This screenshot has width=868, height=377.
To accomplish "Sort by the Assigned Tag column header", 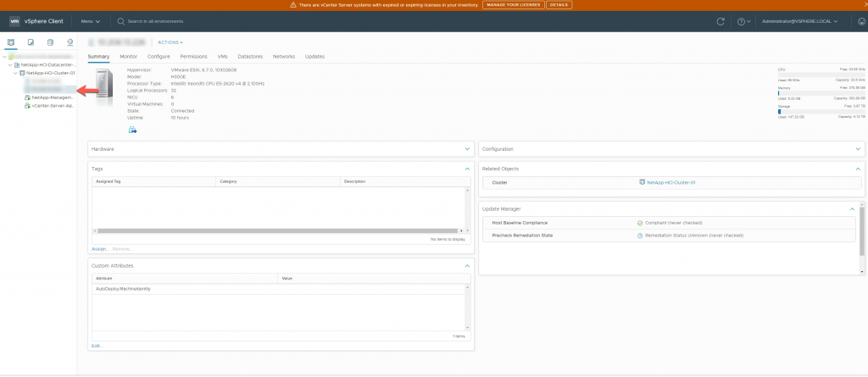I will point(153,181).
